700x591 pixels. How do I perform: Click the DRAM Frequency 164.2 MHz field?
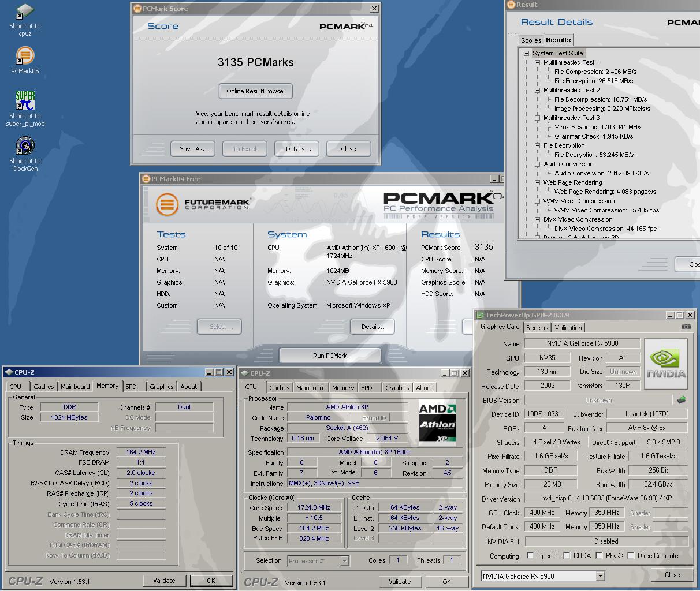pos(141,452)
